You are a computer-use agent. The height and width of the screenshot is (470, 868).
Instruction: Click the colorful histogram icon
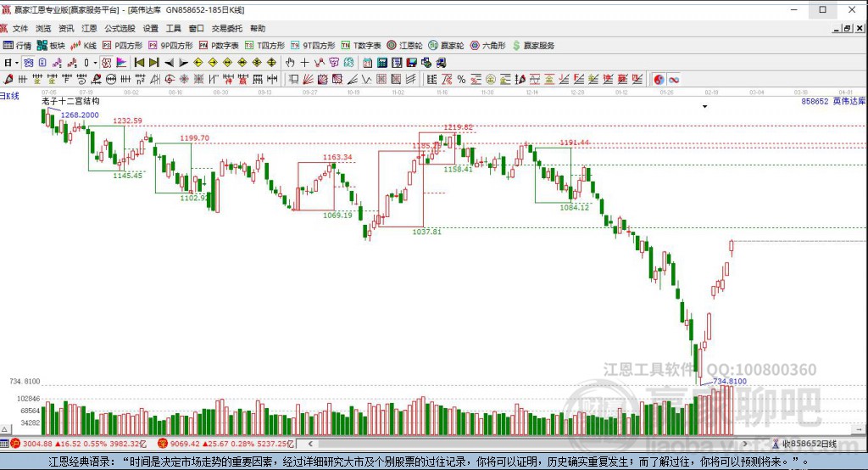coord(121,63)
